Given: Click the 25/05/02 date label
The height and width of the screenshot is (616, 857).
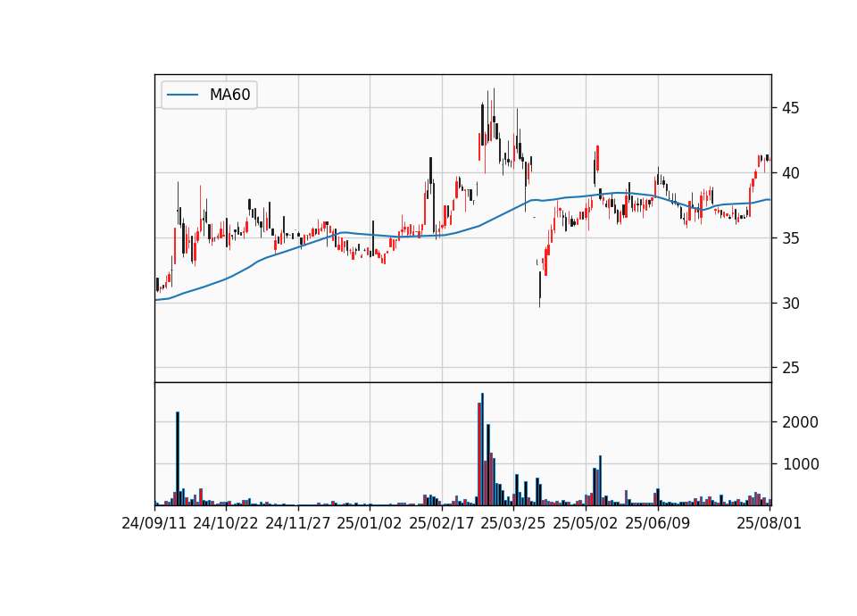Looking at the screenshot, I should click(586, 523).
